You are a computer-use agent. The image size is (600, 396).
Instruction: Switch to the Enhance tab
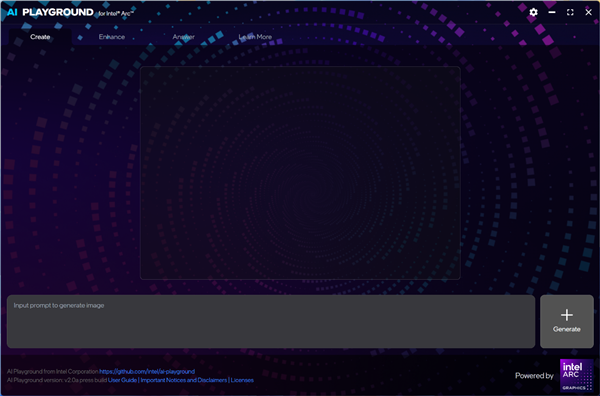pos(112,37)
